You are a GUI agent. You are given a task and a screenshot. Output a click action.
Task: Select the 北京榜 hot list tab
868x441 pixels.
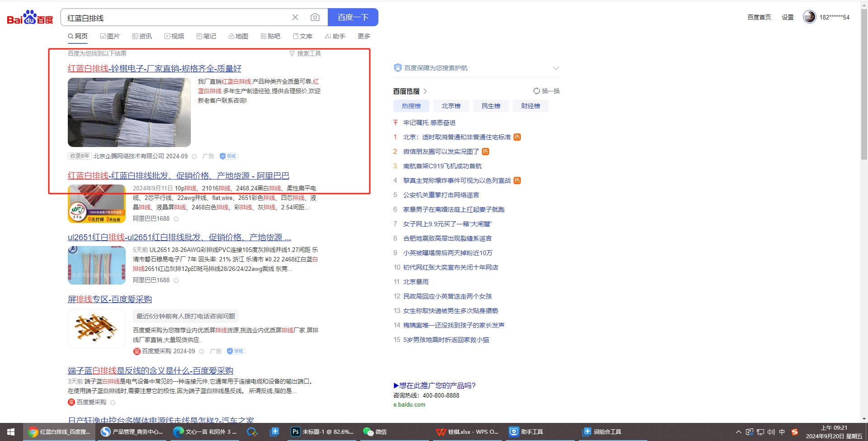click(451, 106)
